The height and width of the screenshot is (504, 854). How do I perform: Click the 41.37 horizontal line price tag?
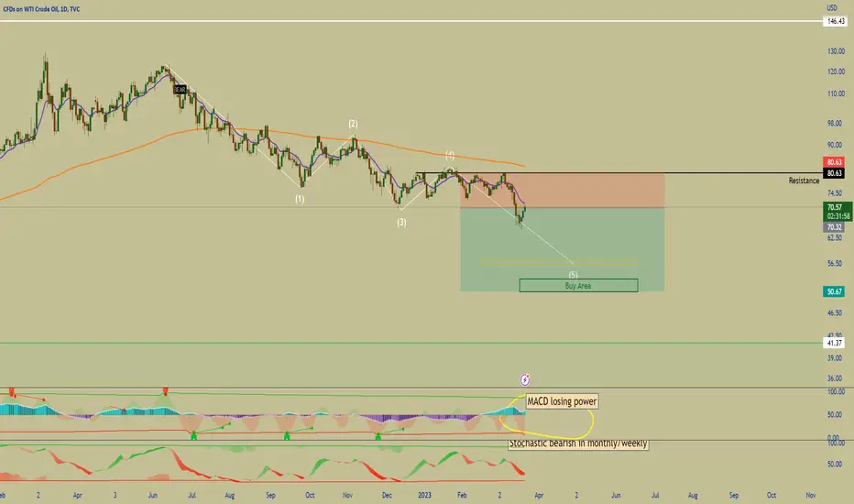834,344
